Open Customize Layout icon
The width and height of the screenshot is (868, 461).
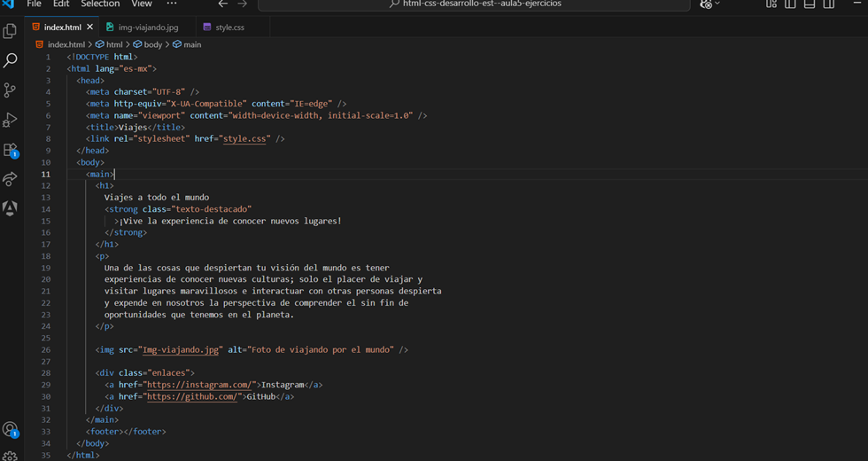coord(771,4)
